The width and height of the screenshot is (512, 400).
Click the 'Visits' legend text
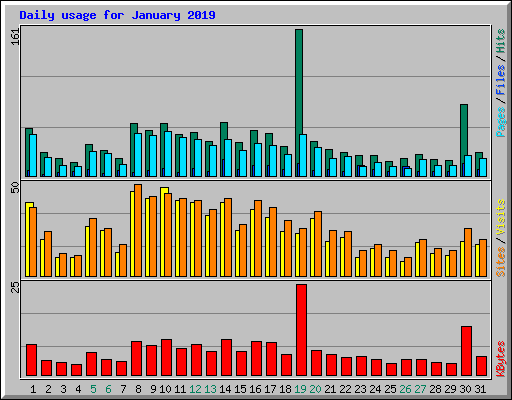(500, 218)
